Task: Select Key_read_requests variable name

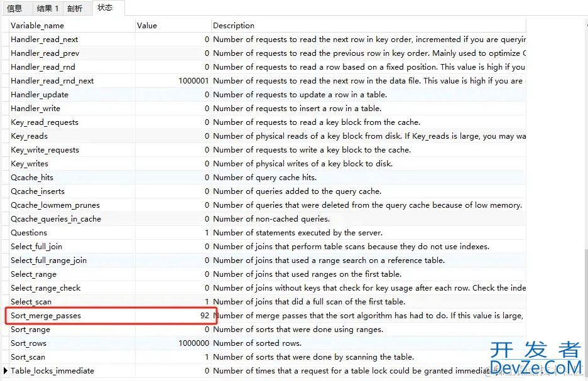Action: 45,122
